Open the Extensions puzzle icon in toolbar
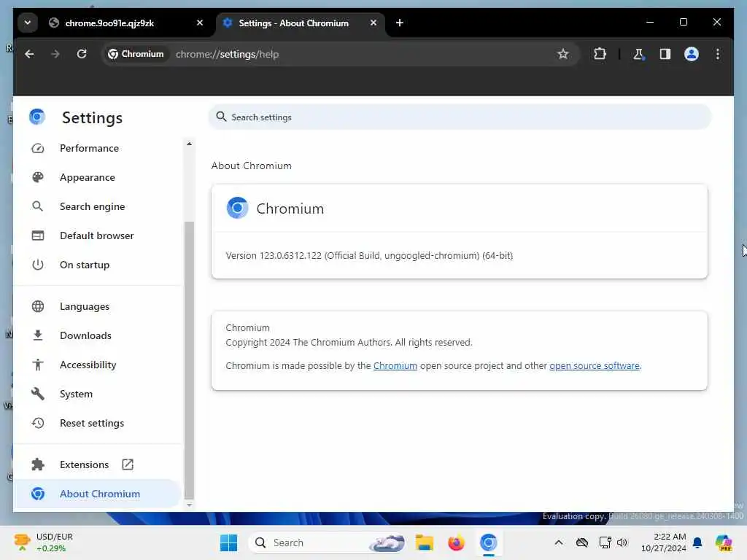The image size is (747, 560). (600, 54)
